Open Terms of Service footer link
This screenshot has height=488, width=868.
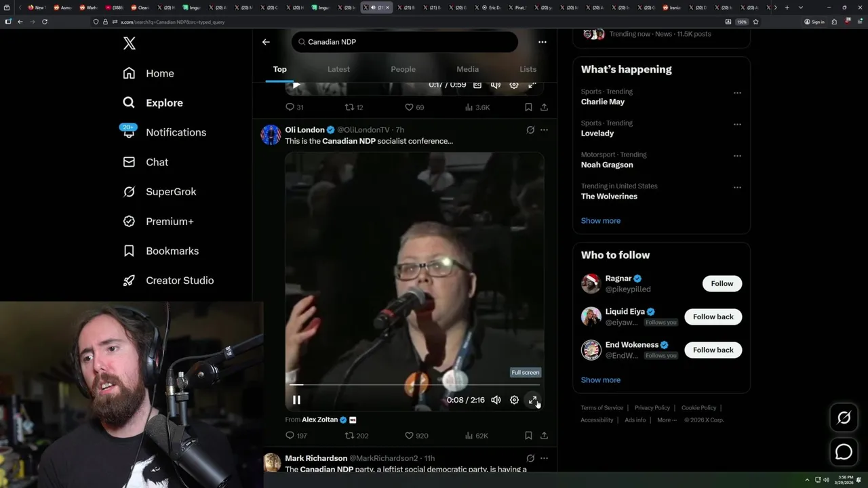click(x=601, y=408)
